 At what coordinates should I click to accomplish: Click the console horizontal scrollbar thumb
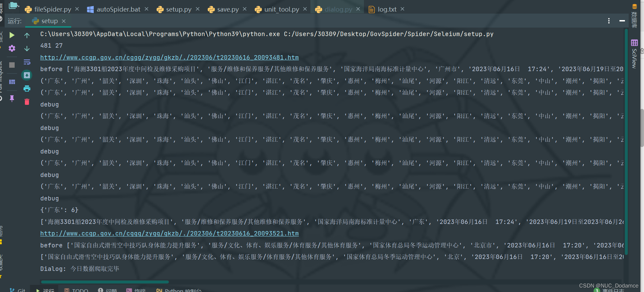tap(105, 282)
